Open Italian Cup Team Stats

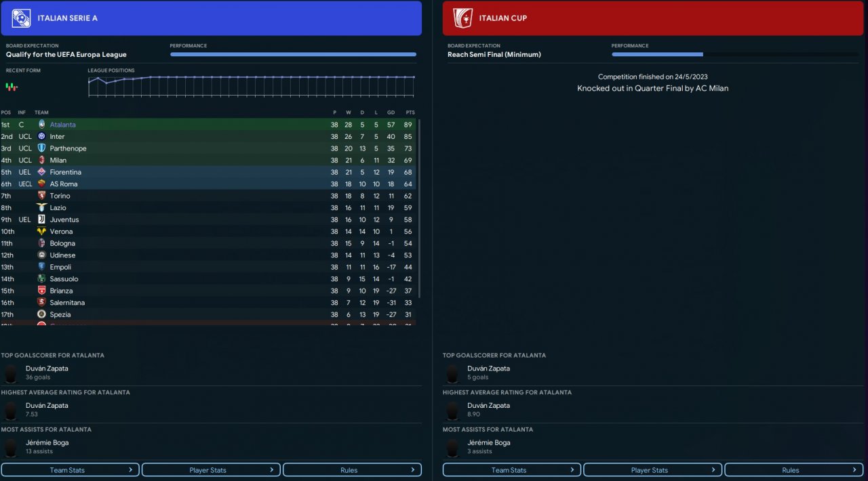click(x=512, y=470)
